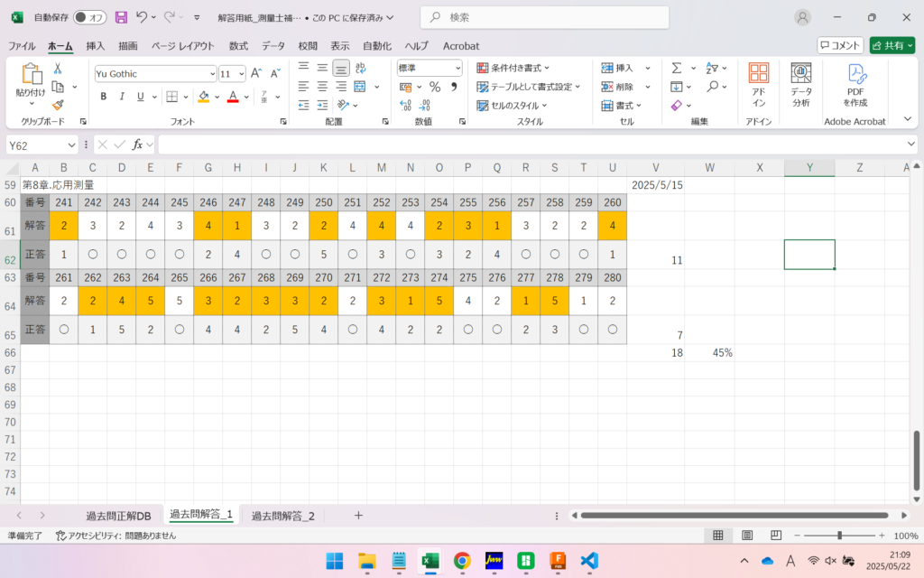The image size is (924, 578).
Task: Apply fill color bucket icon
Action: 203,96
